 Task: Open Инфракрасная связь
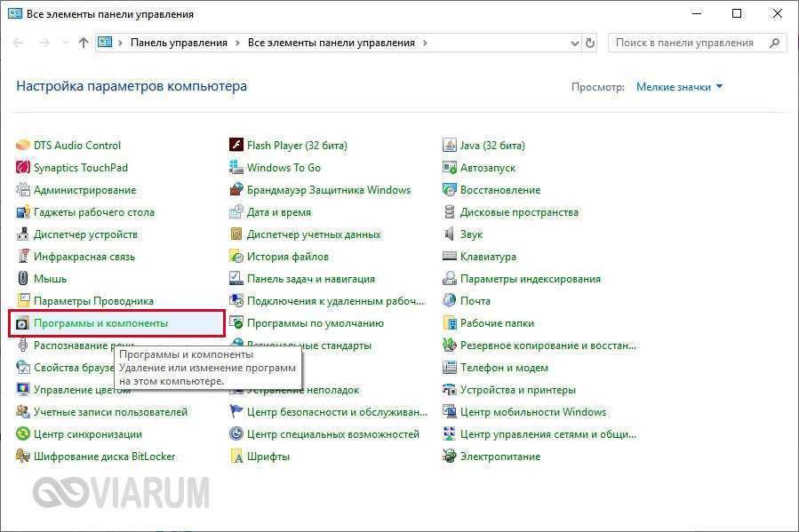click(84, 257)
